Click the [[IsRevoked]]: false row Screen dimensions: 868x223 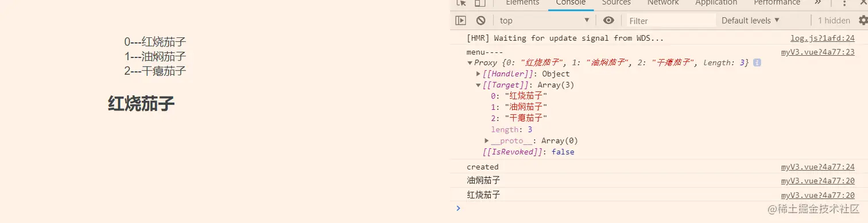click(528, 152)
